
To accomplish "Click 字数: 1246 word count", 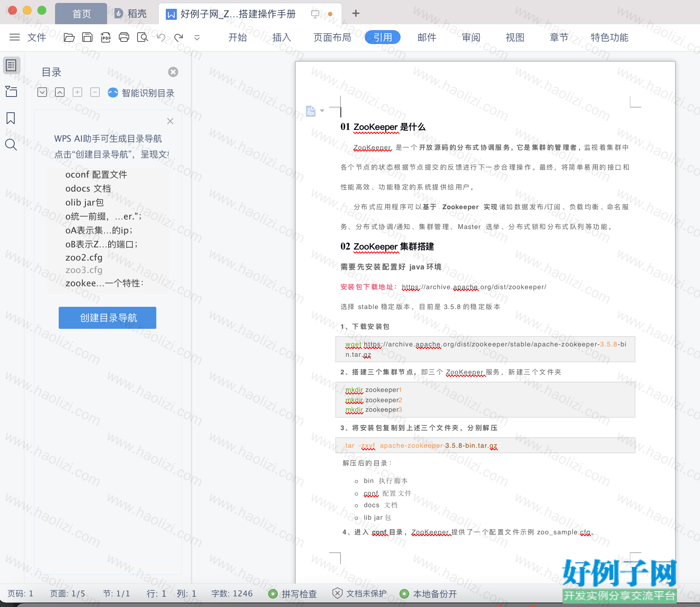I will point(232,593).
